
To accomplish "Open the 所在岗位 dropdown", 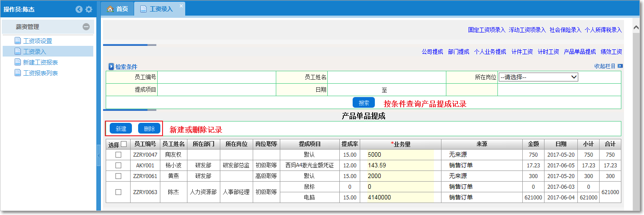I will (538, 77).
